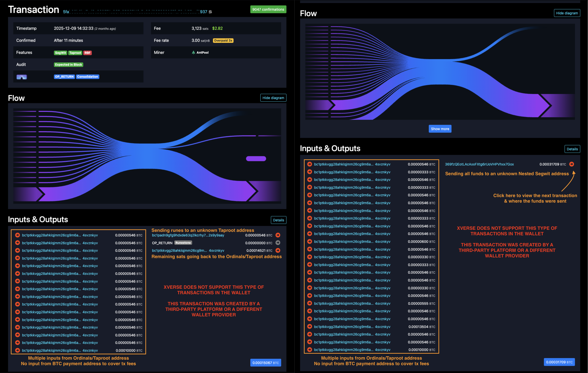
Task: Click the fee value 3,123 sats
Action: tap(200, 28)
